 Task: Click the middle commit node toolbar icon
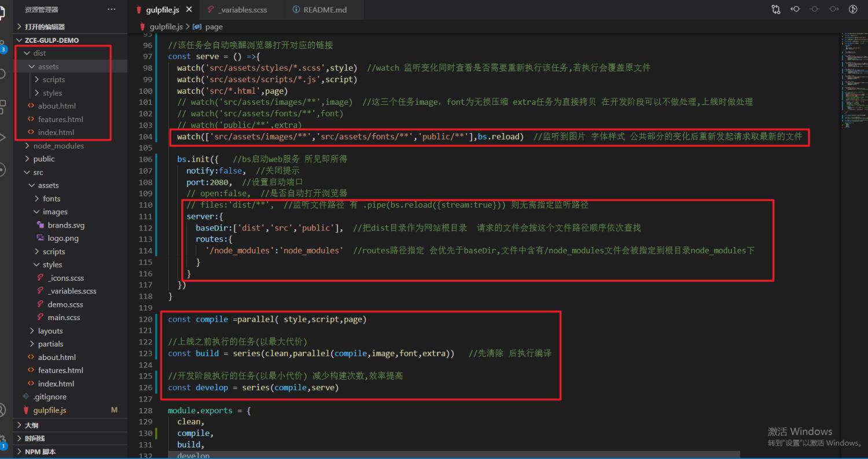pyautogui.click(x=814, y=9)
